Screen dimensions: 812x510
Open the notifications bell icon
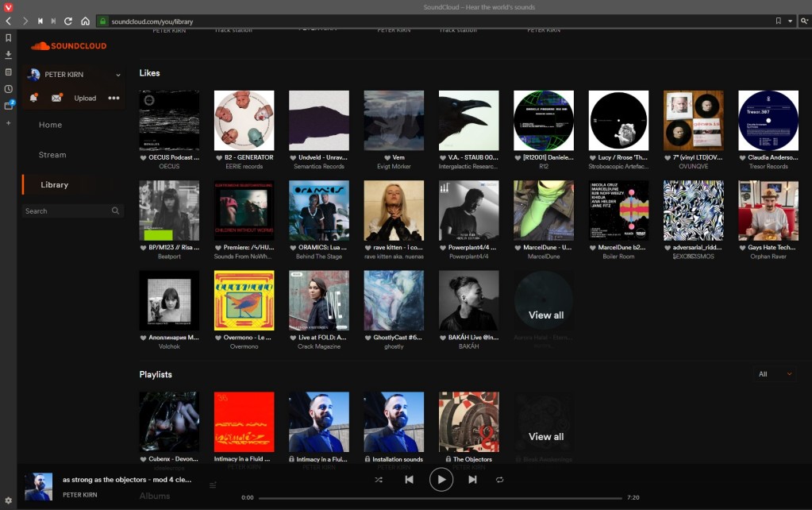(33, 99)
